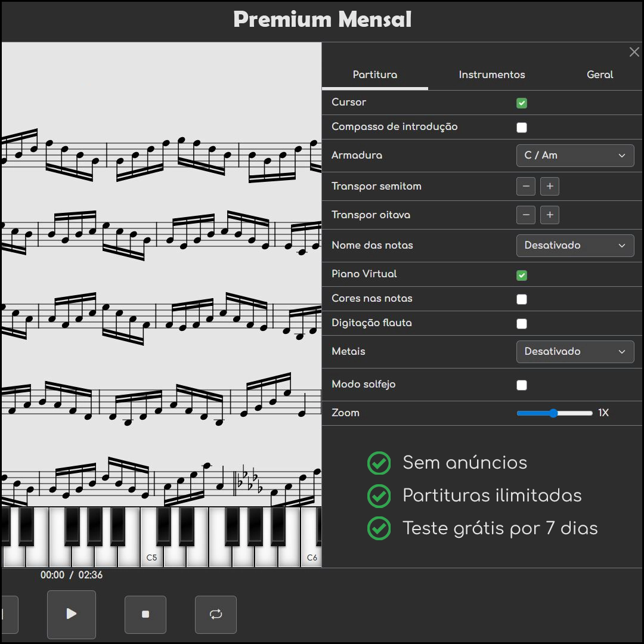
Task: Open the Metais dropdown
Action: (575, 352)
